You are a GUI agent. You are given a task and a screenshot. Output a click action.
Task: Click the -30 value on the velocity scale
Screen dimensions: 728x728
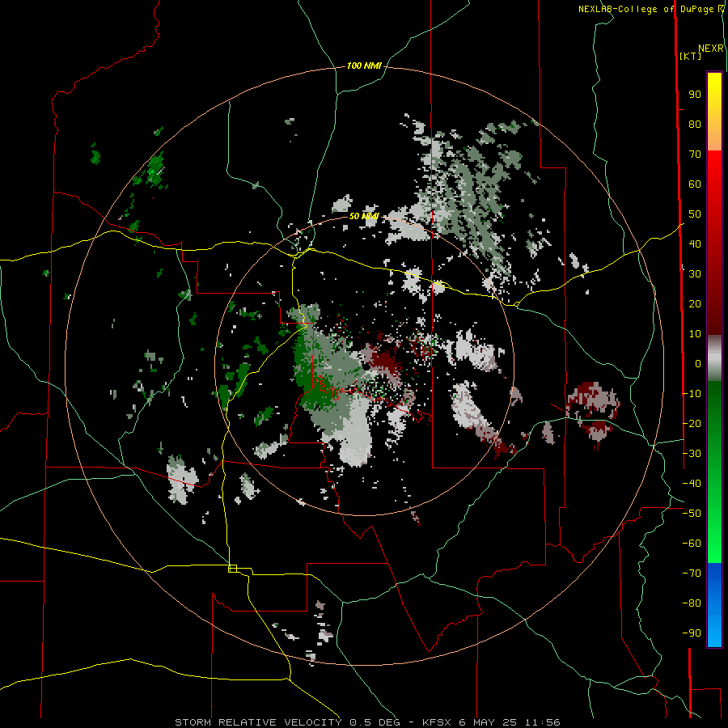(692, 454)
